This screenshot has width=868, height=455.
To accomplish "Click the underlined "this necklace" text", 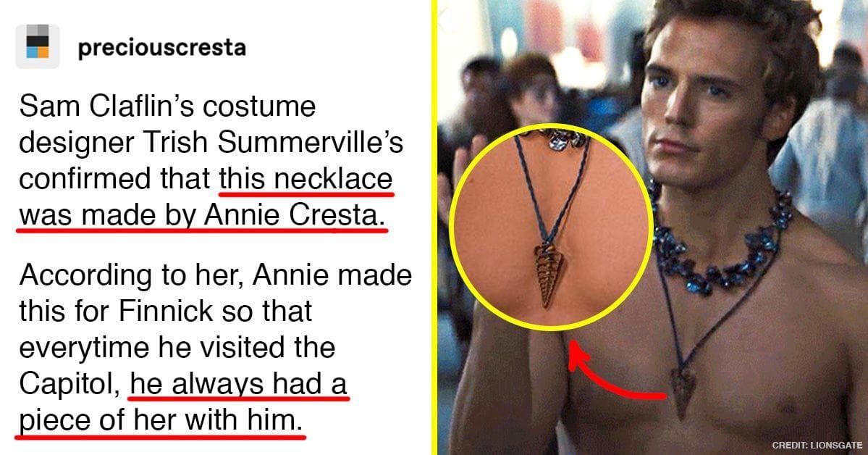I will 306,179.
